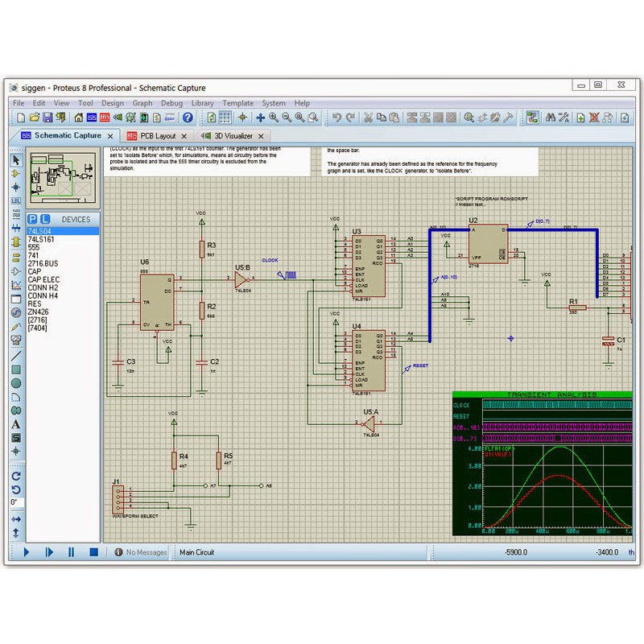This screenshot has width=644, height=644.
Task: Open the Debug menu
Action: (171, 103)
